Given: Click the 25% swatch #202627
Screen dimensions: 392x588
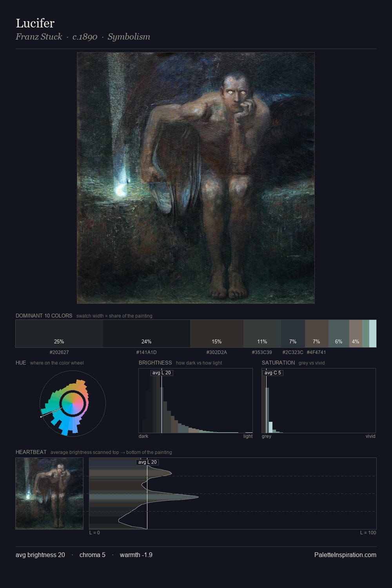Looking at the screenshot, I should pyautogui.click(x=59, y=334).
